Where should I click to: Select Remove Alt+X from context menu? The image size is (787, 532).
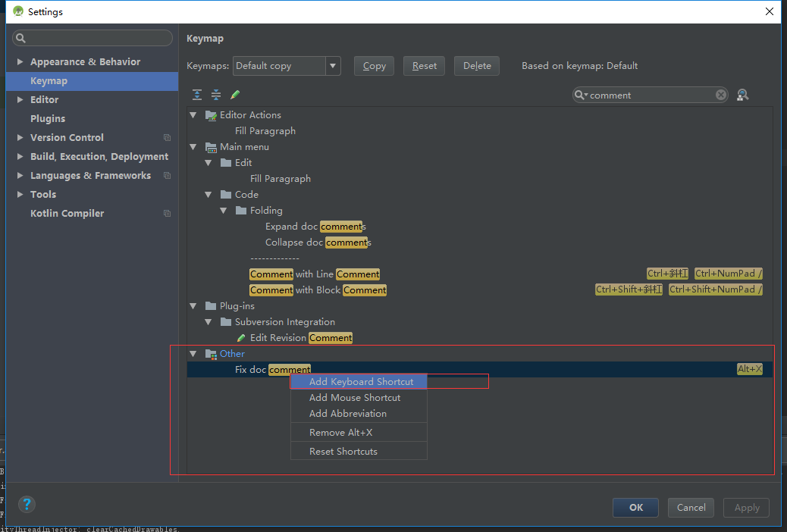340,433
